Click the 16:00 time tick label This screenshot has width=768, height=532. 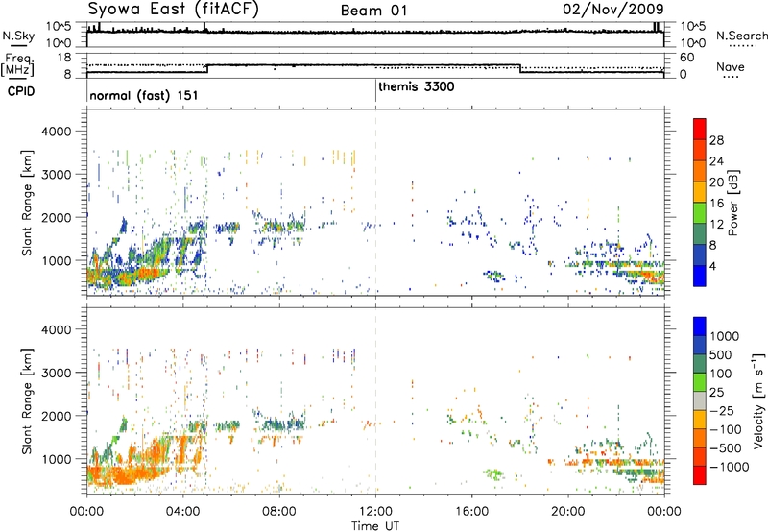pyautogui.click(x=471, y=512)
